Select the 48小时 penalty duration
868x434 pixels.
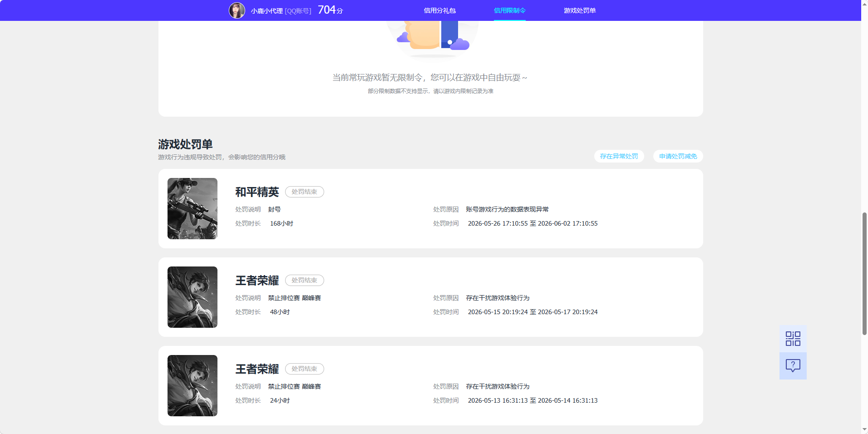pyautogui.click(x=280, y=312)
